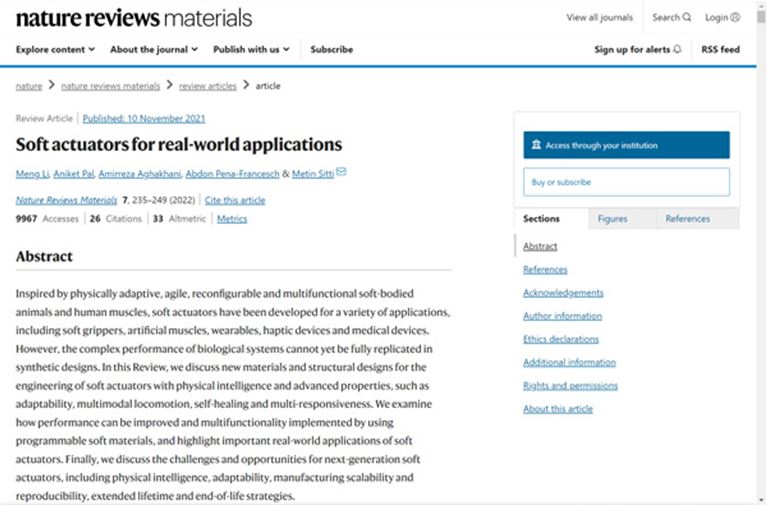Jump to Additional information section

tap(569, 362)
